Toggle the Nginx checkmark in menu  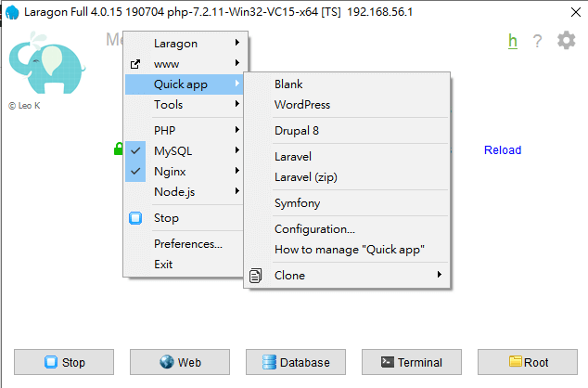pos(135,171)
